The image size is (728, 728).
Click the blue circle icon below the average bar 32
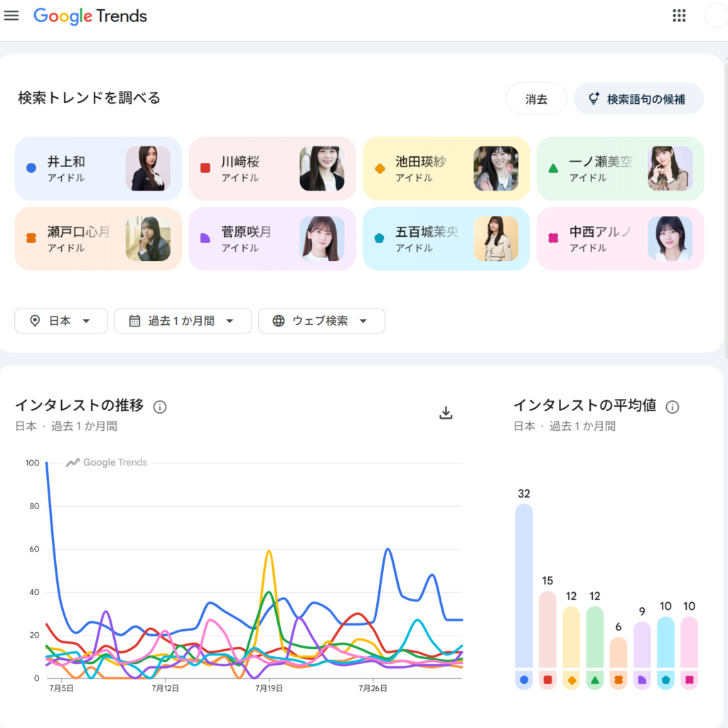click(x=524, y=680)
